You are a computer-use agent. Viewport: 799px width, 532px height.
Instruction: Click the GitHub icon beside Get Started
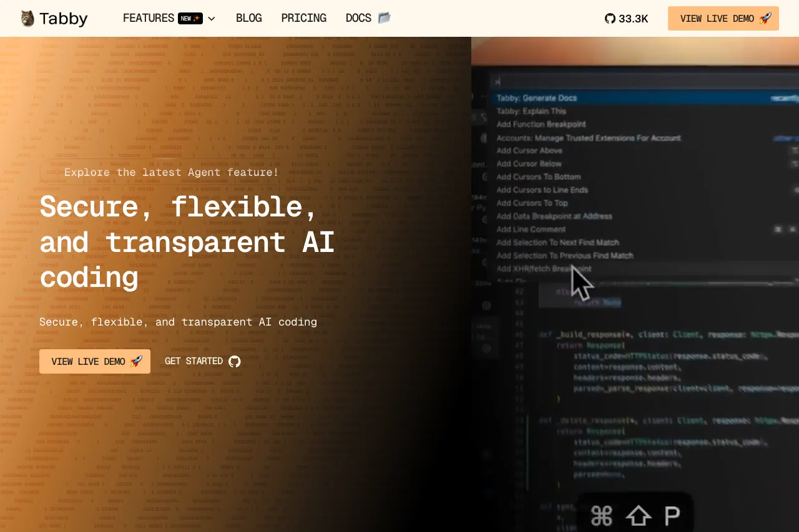235,362
